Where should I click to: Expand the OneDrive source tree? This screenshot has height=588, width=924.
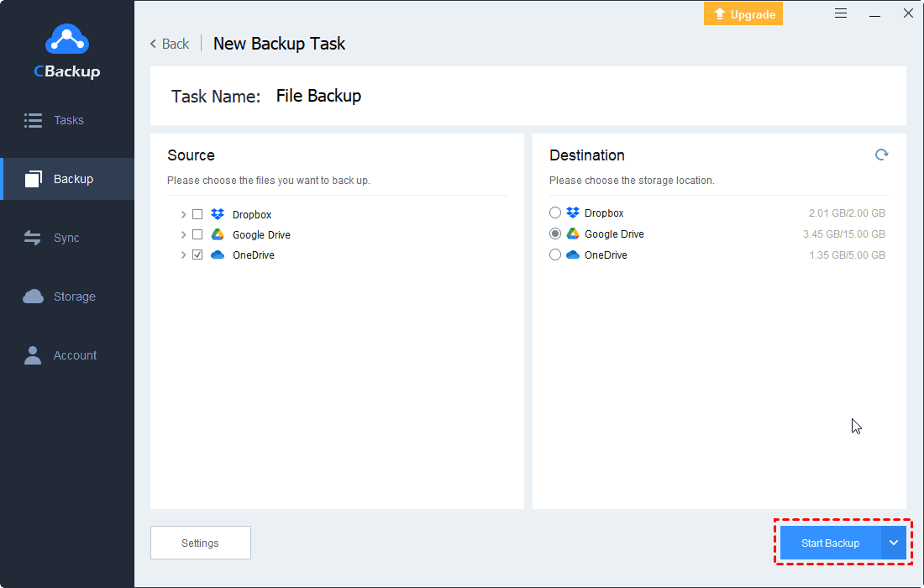(183, 255)
